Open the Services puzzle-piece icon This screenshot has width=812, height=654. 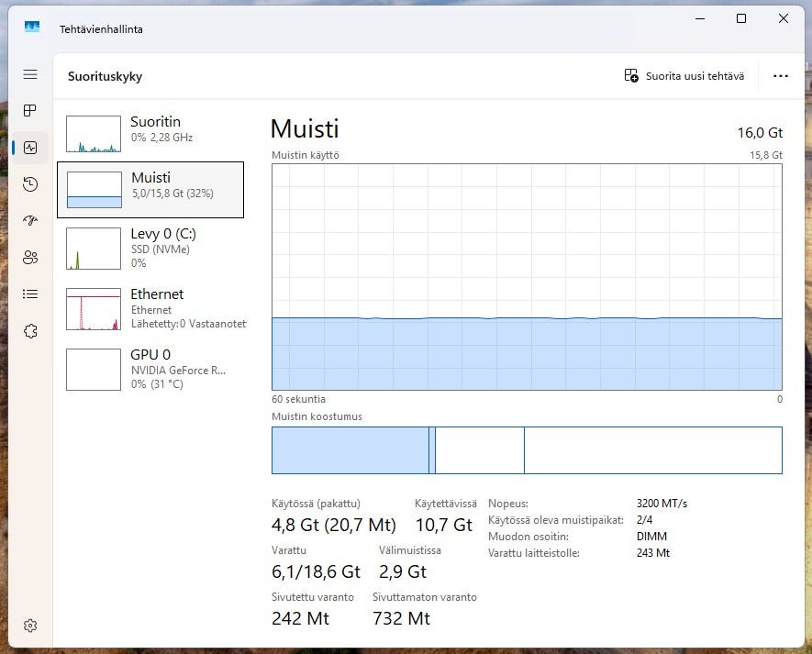click(30, 331)
